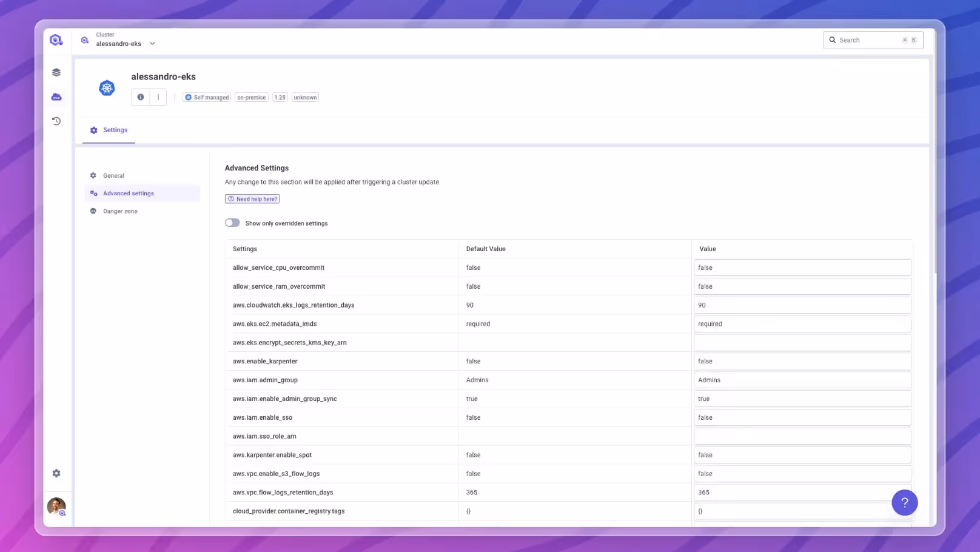The height and width of the screenshot is (552, 980).
Task: Toggle the Self managed badge
Action: tap(206, 97)
